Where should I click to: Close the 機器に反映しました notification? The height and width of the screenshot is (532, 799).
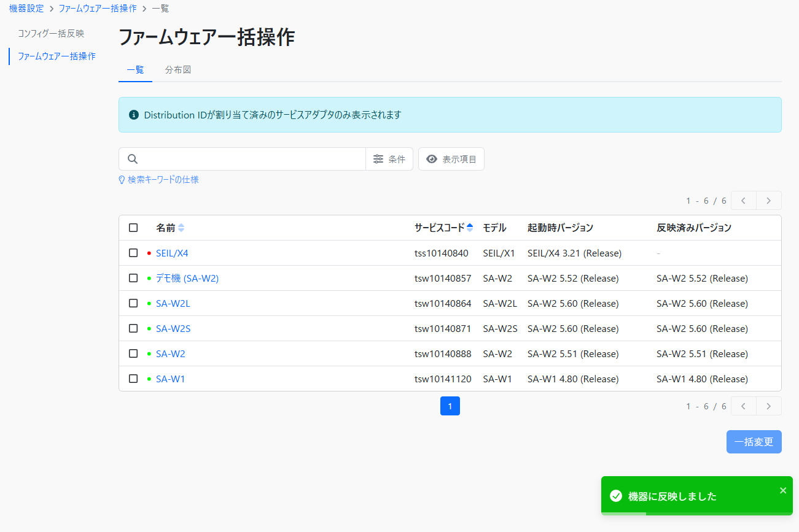[783, 490]
